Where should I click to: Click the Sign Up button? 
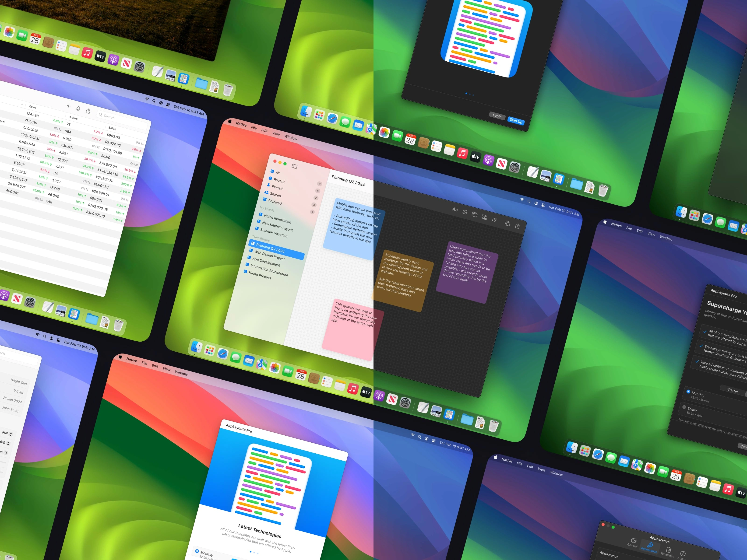tap(516, 120)
